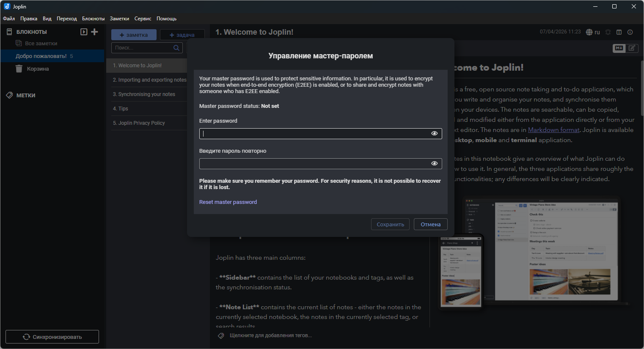The height and width of the screenshot is (349, 644).
Task: Toggle the editor layout columns icon
Action: pyautogui.click(x=619, y=32)
